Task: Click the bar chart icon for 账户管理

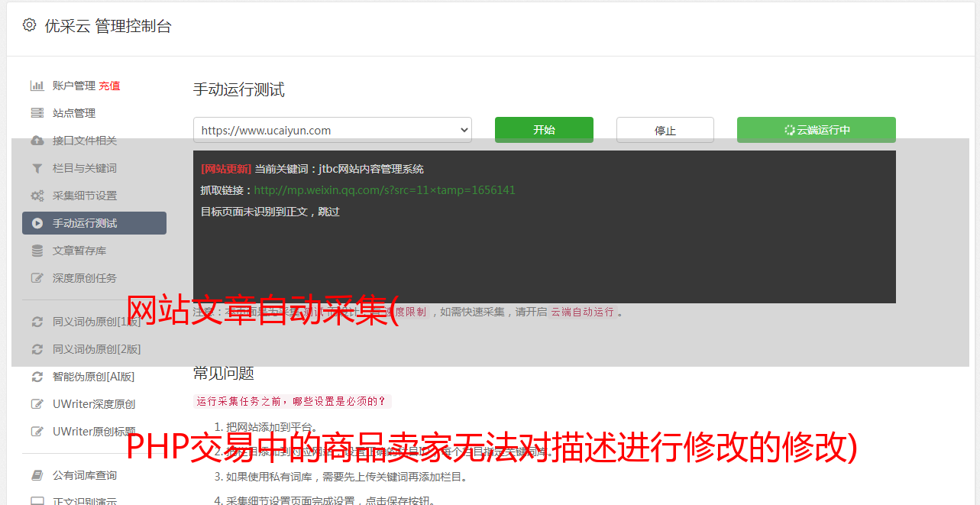Action: point(37,86)
